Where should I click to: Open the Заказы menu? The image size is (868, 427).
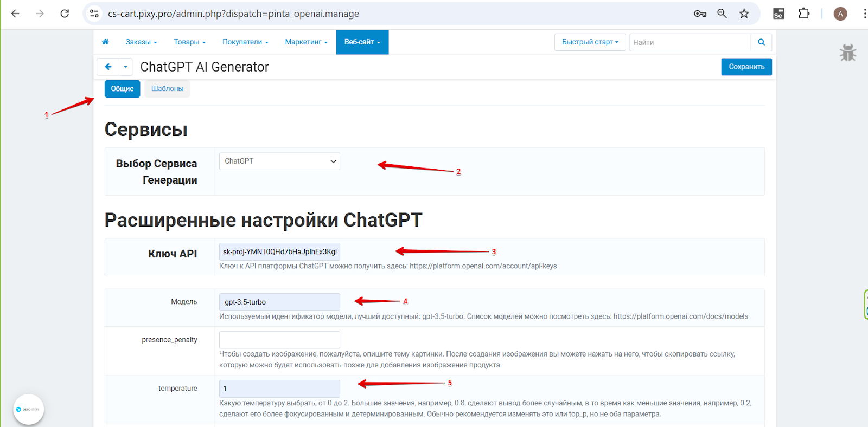point(141,42)
